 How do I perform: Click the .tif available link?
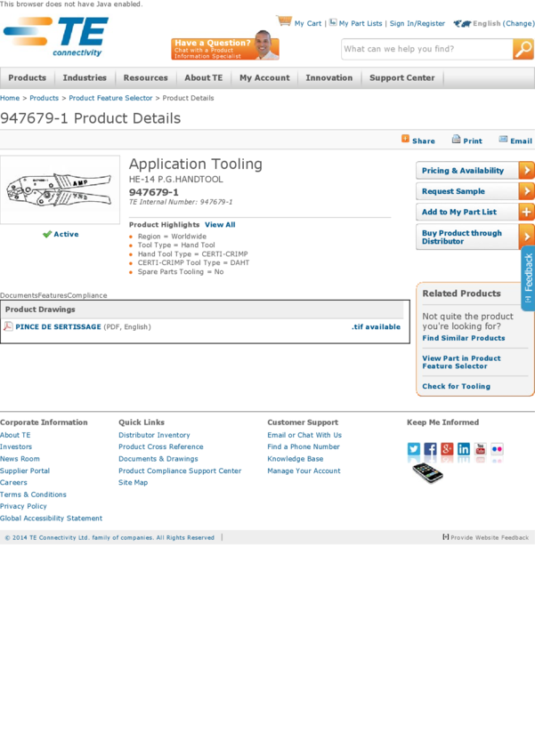click(376, 327)
